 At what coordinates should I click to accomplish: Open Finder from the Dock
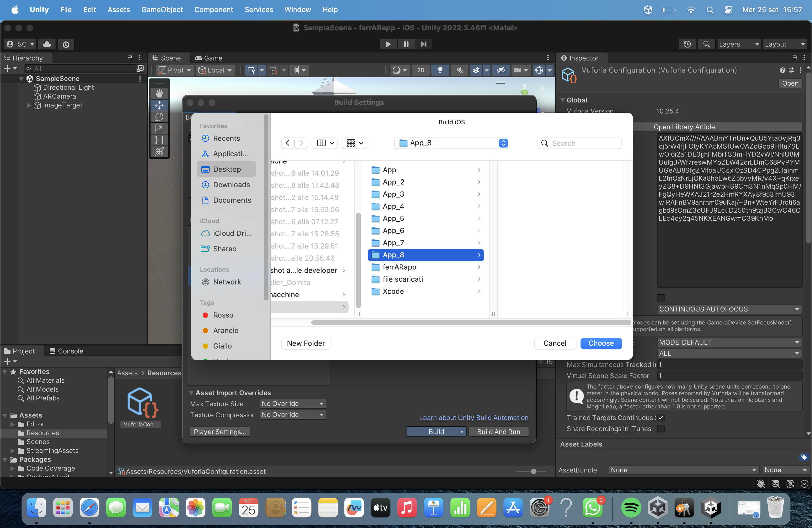[x=36, y=507]
